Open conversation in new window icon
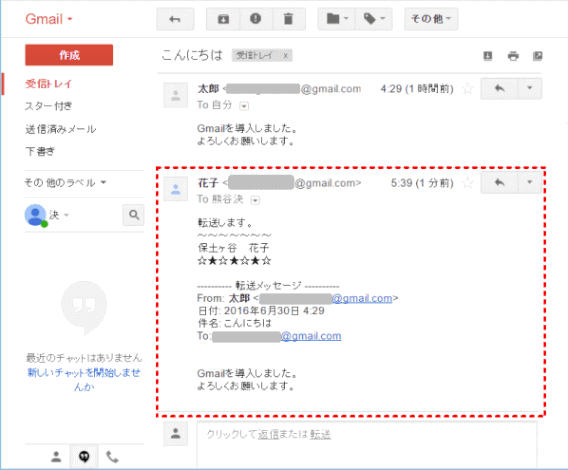Image resolution: width=568 pixels, height=470 pixels. pos(538,56)
